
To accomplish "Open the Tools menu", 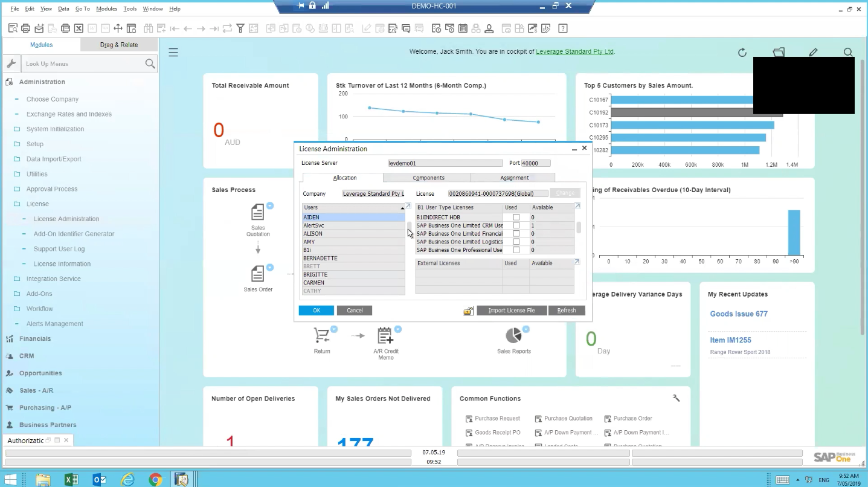I will tap(130, 8).
